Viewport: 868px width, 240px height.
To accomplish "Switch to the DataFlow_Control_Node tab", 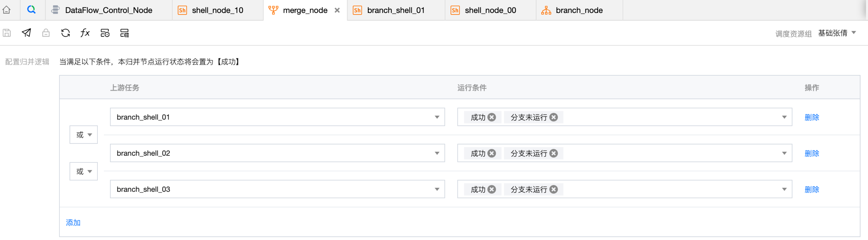I will tap(108, 10).
